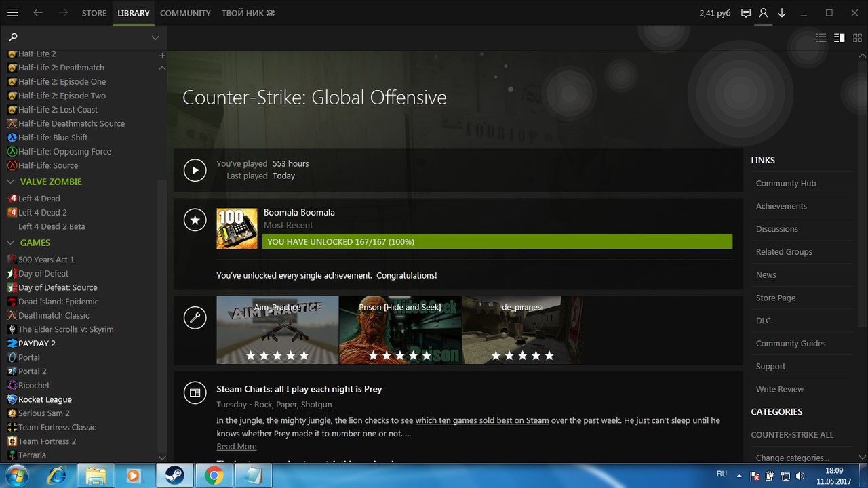Switch library to grid view
The width and height of the screenshot is (868, 488).
(857, 38)
